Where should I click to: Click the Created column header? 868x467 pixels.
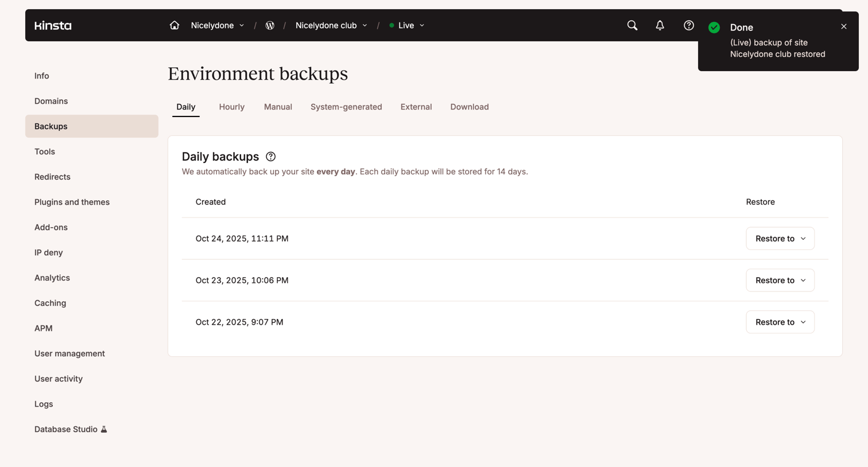pyautogui.click(x=211, y=202)
